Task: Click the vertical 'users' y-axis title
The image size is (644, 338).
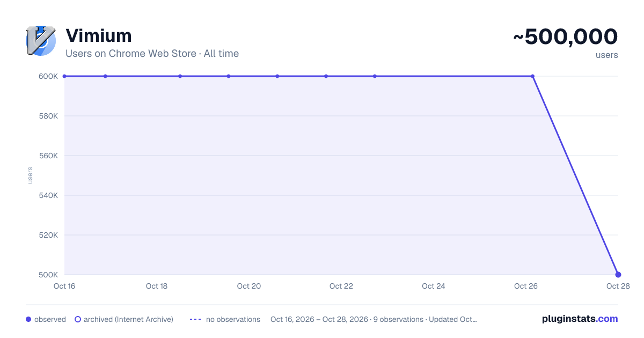Action: tap(30, 175)
